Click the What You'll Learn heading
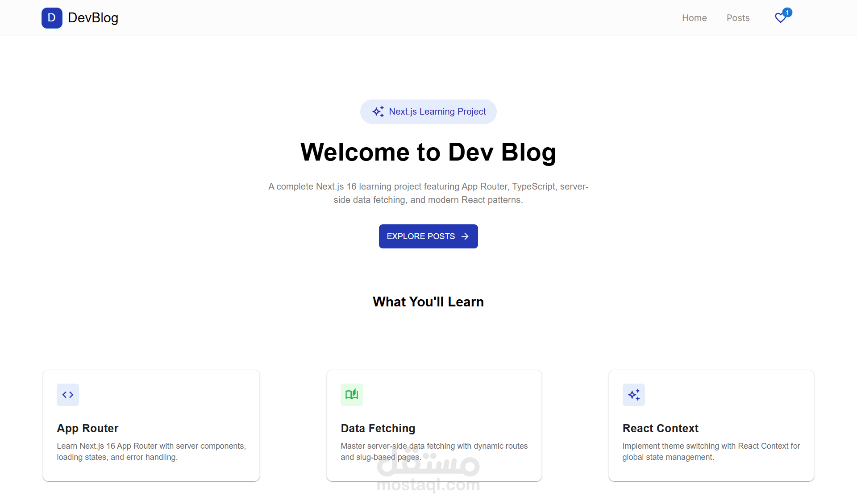This screenshot has width=857, height=504. [428, 302]
